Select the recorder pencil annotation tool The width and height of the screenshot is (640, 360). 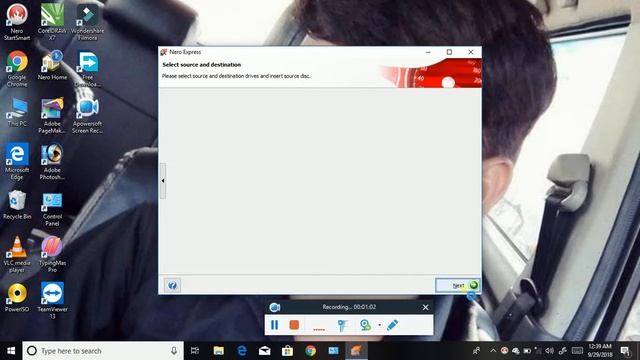pos(392,325)
